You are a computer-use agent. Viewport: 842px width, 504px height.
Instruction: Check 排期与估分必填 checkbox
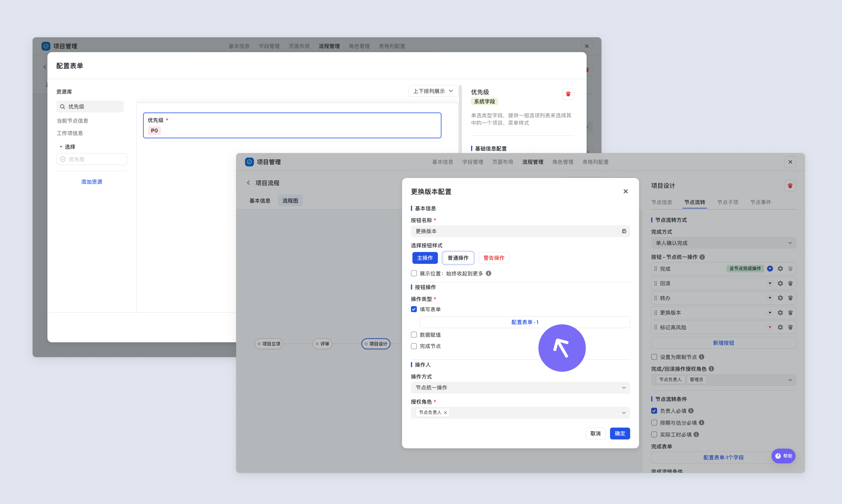pos(654,423)
